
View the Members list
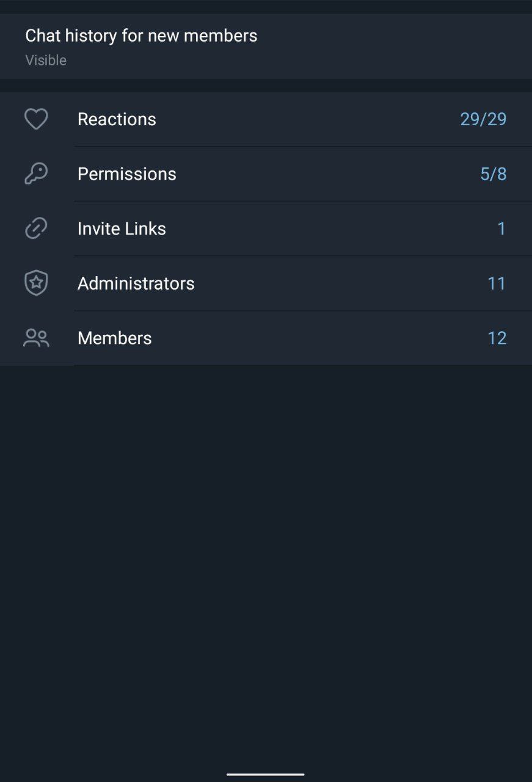[x=114, y=338]
